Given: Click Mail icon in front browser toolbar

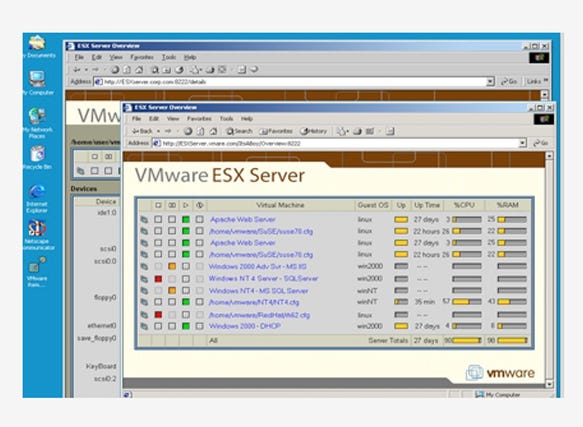Looking at the screenshot, I should pos(341,131).
